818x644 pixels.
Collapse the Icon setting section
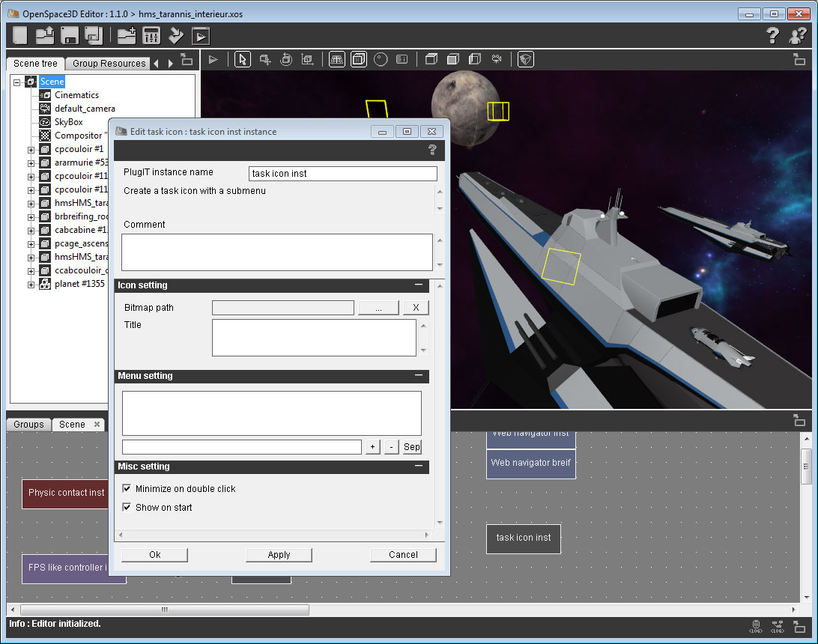[419, 285]
